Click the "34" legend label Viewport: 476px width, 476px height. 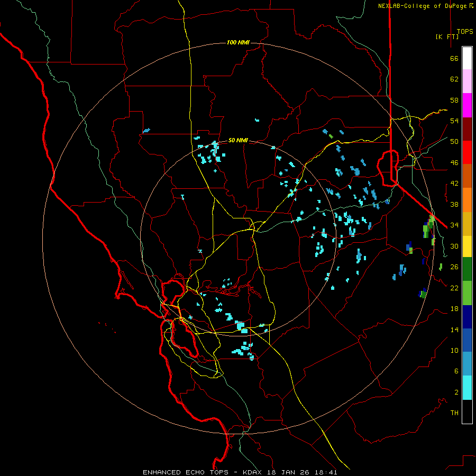(x=454, y=225)
